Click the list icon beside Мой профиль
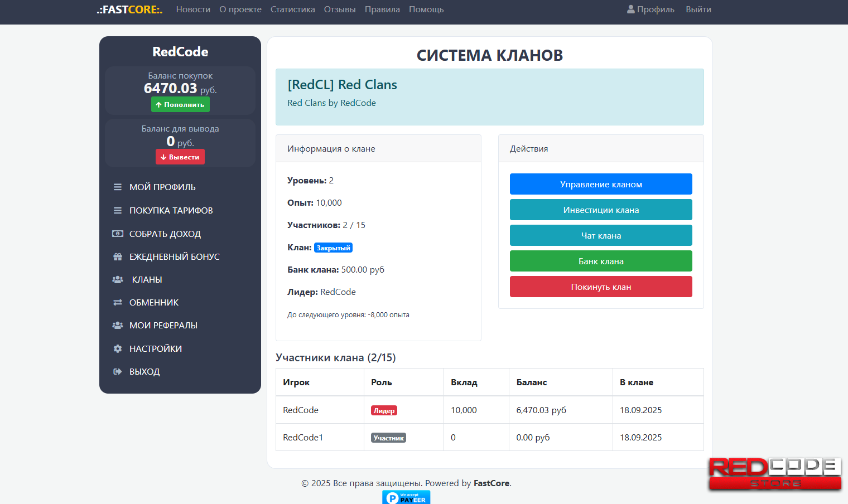 tap(118, 187)
